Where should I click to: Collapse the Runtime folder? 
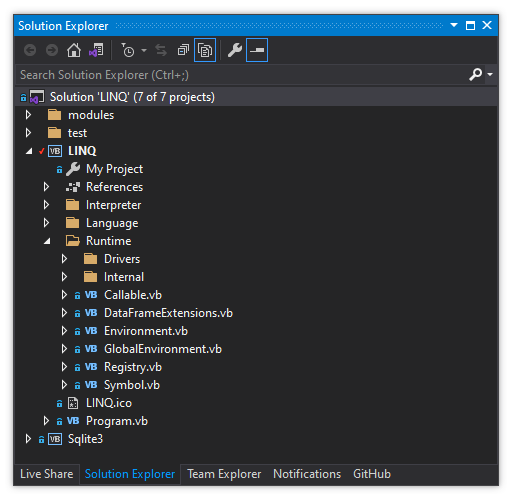(x=47, y=241)
